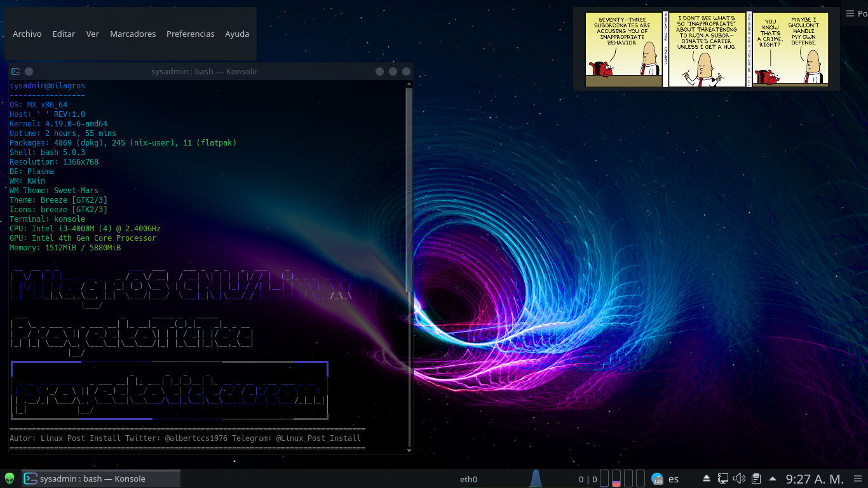Open the clipboard tray icon
The height and width of the screenshot is (488, 868).
tap(756, 478)
